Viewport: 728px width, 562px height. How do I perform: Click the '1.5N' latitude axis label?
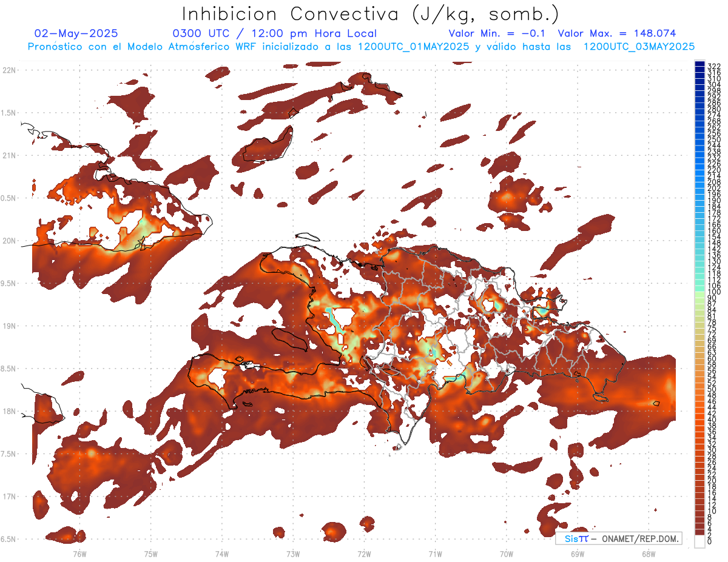(9, 113)
